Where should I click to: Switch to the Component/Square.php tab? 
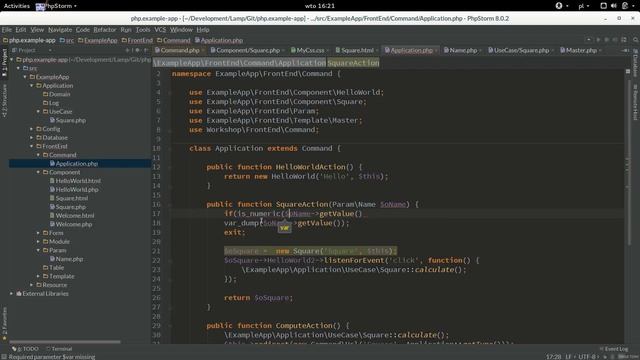(248, 50)
